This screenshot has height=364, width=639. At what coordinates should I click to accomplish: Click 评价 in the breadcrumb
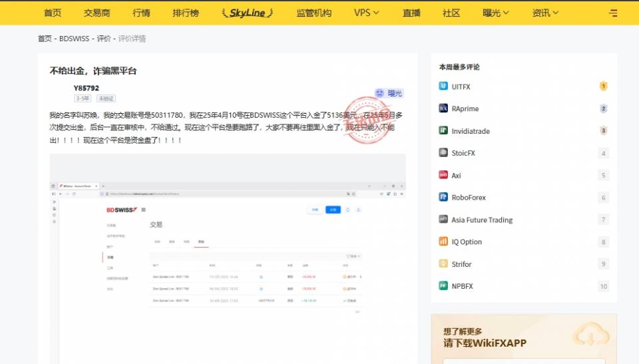click(104, 39)
